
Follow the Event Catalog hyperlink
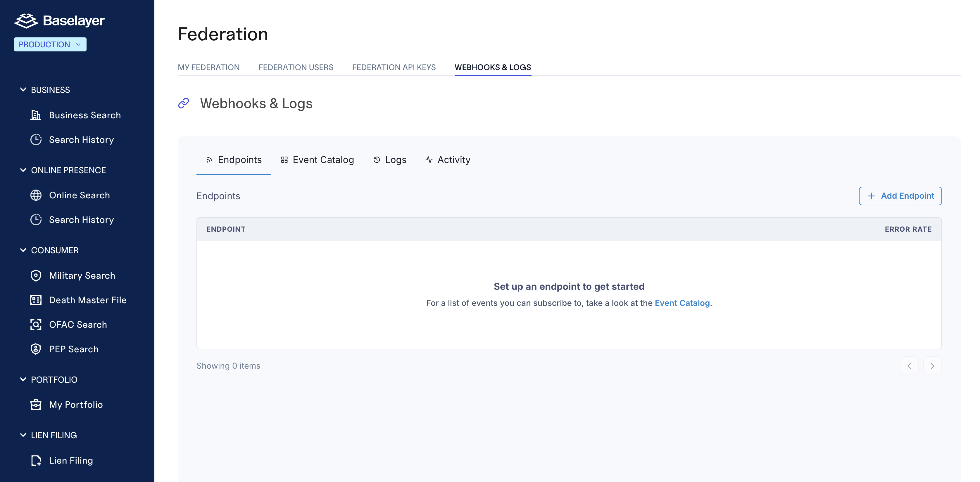point(682,303)
